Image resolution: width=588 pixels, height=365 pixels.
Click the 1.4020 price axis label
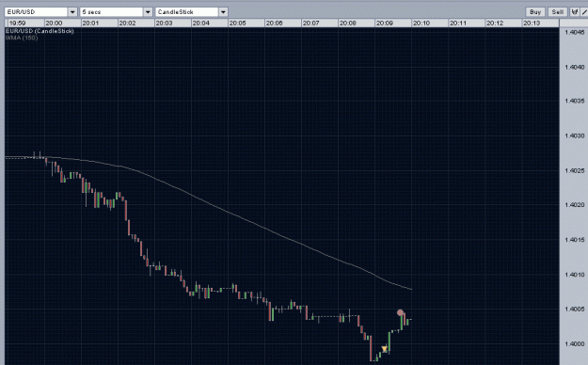tap(574, 205)
